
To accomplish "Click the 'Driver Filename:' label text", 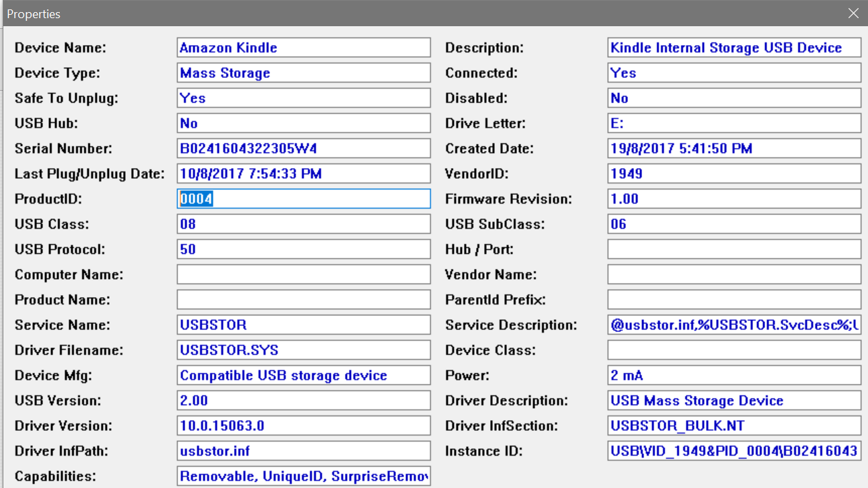I will pos(69,350).
